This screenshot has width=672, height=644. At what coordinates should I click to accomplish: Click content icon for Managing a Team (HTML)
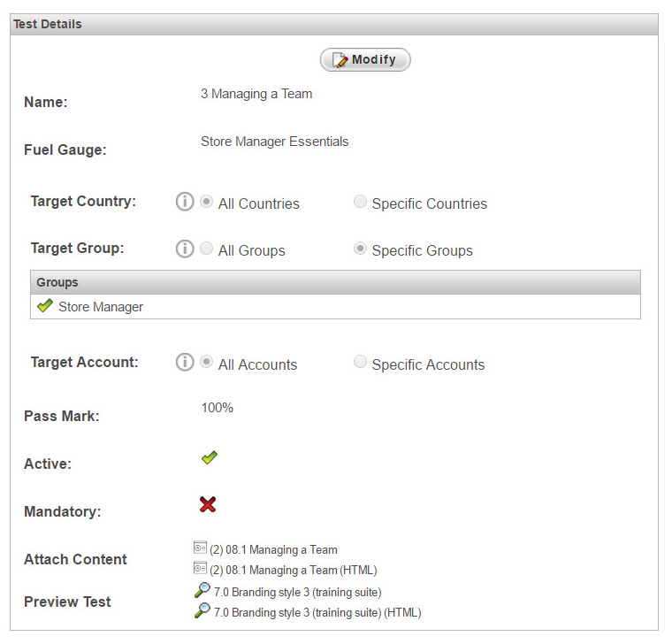click(x=200, y=568)
